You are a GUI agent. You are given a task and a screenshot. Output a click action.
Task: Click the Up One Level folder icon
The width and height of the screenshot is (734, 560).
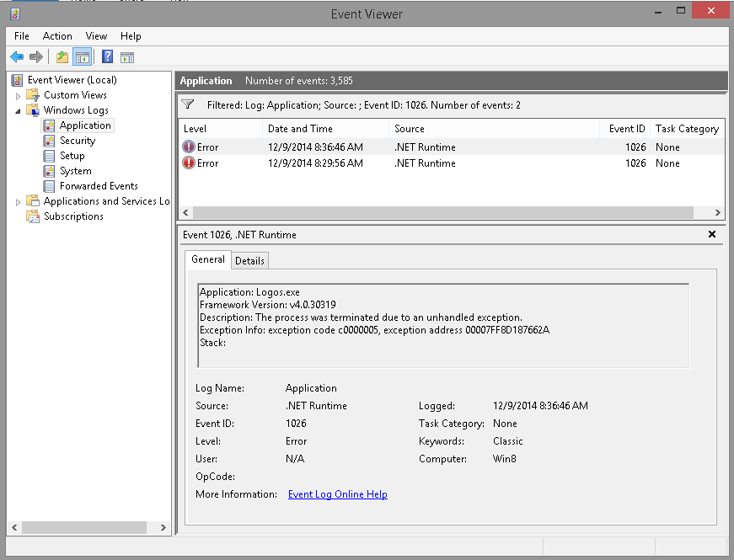pyautogui.click(x=62, y=57)
